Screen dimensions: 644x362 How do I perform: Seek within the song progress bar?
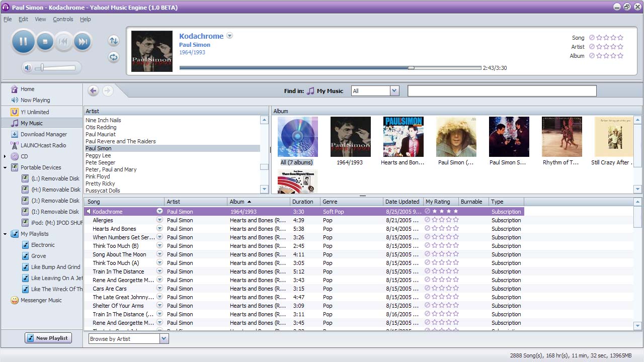(330, 68)
